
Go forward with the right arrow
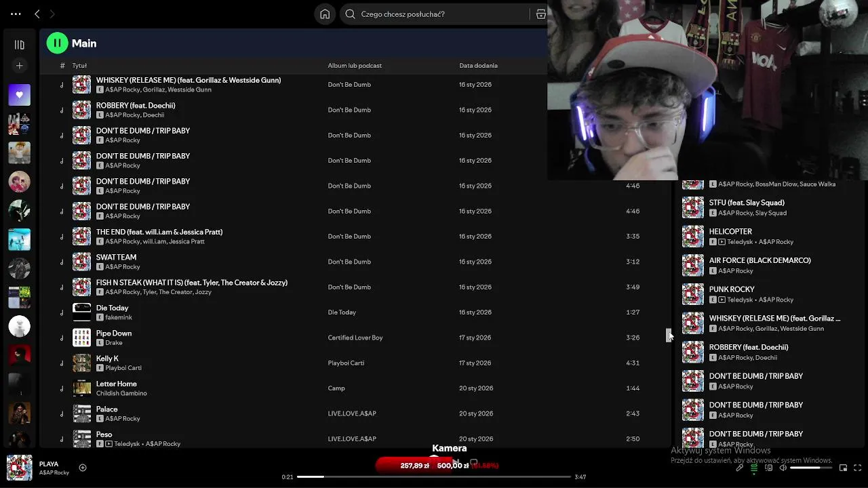pyautogui.click(x=52, y=14)
